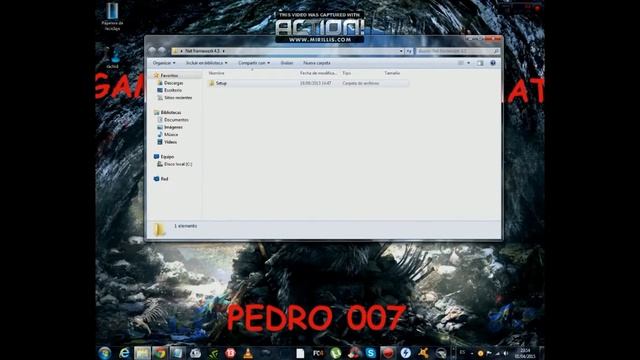The image size is (640, 360).
Task: Open orange Avast taskbar icon
Action: pyautogui.click(x=423, y=353)
